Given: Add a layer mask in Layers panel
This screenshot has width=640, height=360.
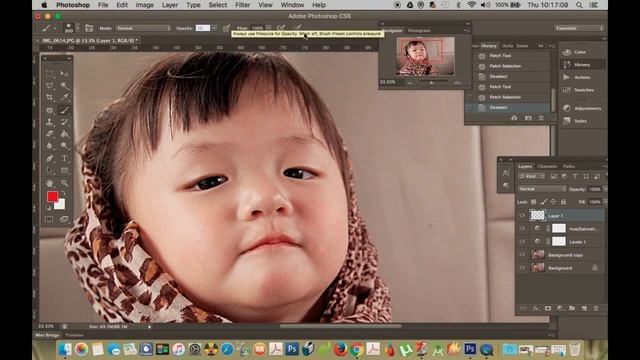Looking at the screenshot, I should [548, 309].
